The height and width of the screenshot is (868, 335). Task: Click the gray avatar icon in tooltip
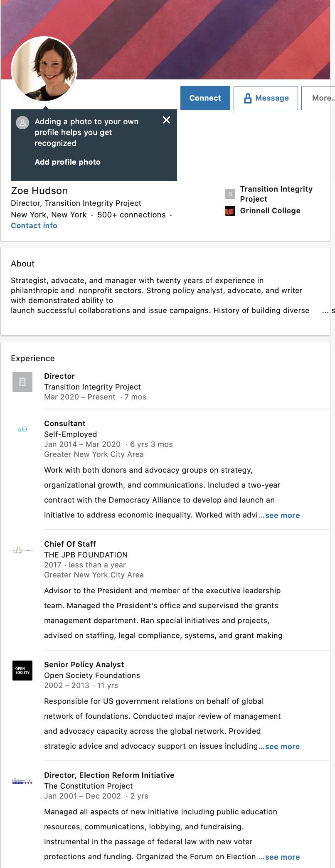point(22,123)
